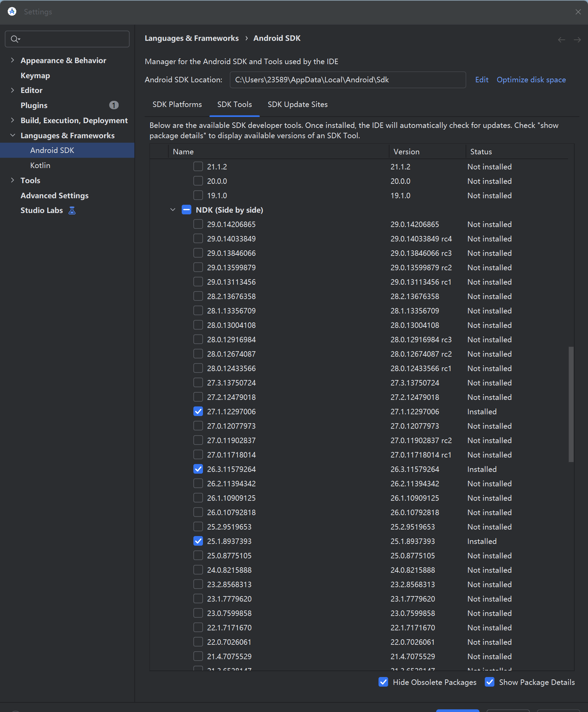Toggle Hide Obsolete Packages checkbox

click(383, 682)
